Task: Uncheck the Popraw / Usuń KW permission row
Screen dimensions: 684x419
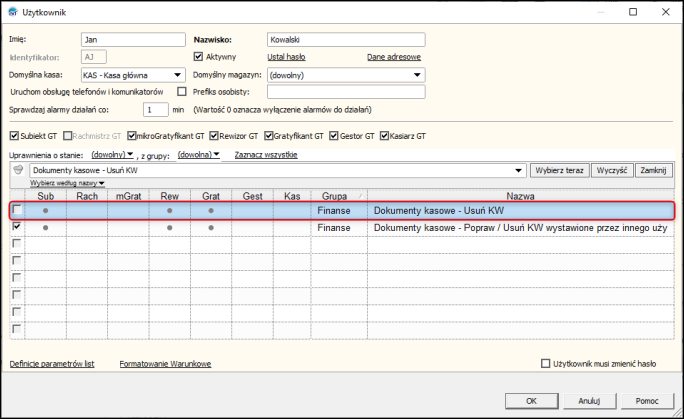Action: click(17, 226)
